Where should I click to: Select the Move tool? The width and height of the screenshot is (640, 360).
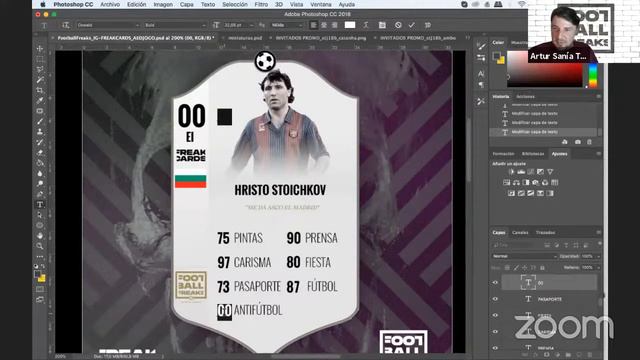40,49
